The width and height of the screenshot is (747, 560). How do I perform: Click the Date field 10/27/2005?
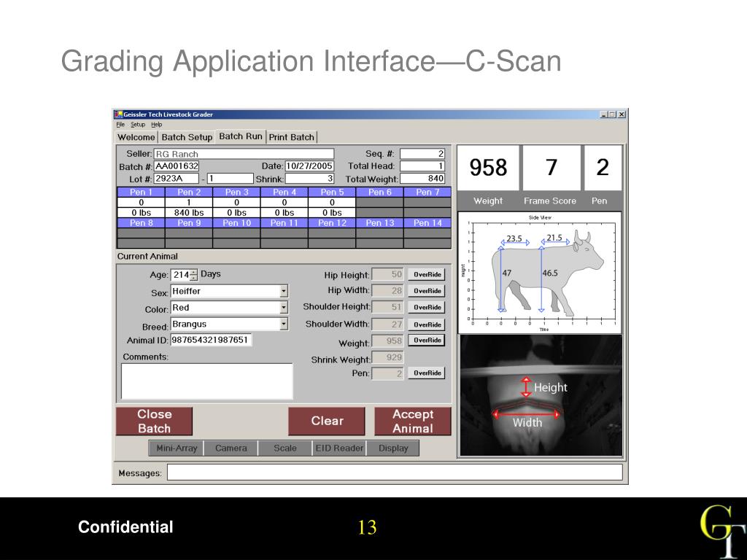(x=309, y=166)
